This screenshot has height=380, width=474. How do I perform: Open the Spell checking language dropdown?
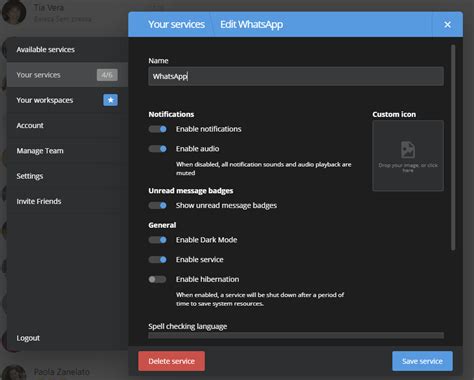coord(296,335)
